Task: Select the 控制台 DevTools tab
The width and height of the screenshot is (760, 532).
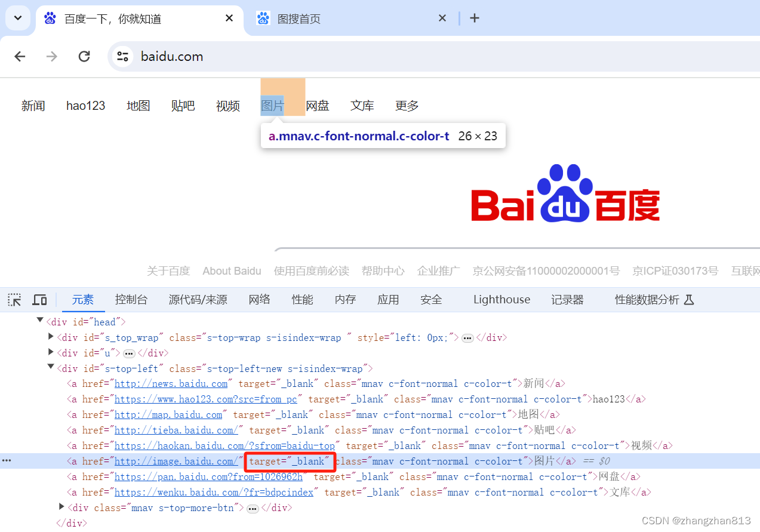Action: 131,300
